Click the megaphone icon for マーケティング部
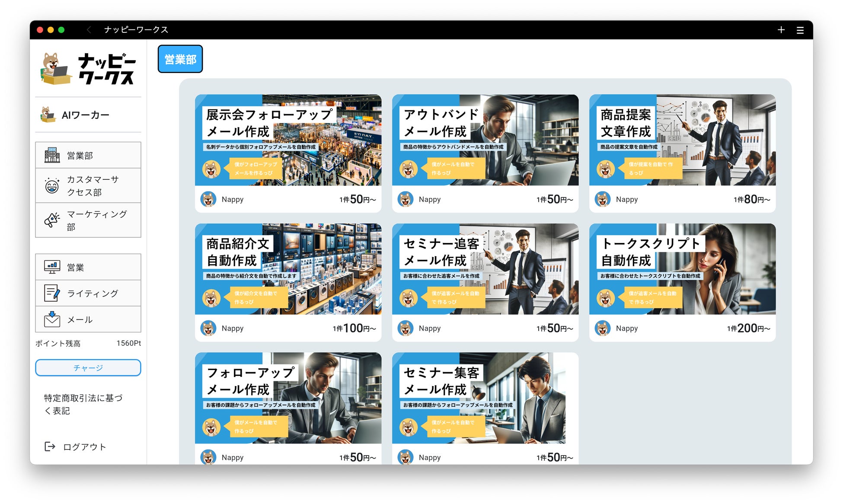The width and height of the screenshot is (843, 504). (x=52, y=220)
